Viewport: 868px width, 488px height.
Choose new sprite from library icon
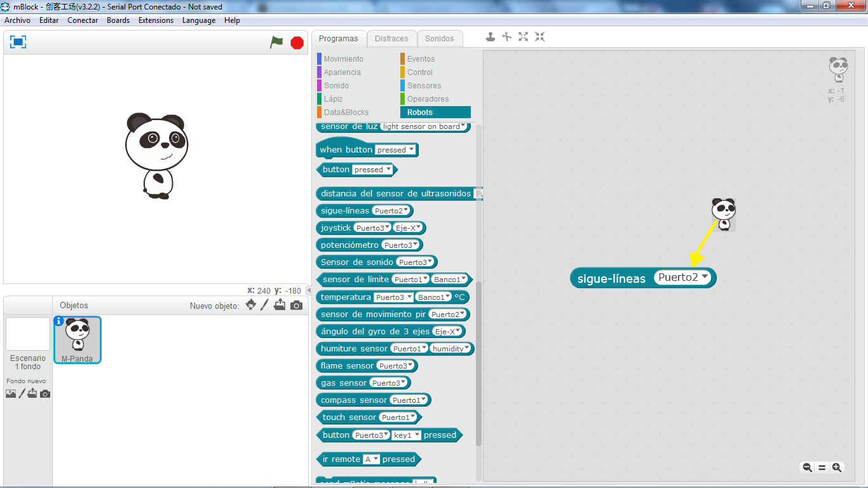point(251,305)
